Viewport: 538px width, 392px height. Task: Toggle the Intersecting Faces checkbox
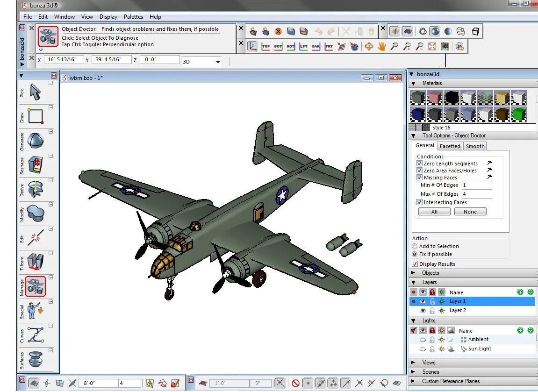point(419,202)
